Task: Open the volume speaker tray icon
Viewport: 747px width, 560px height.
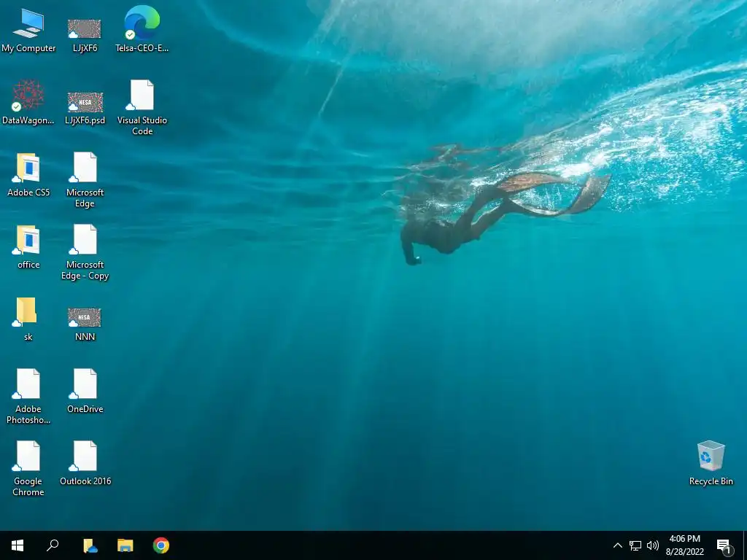Action: tap(653, 545)
